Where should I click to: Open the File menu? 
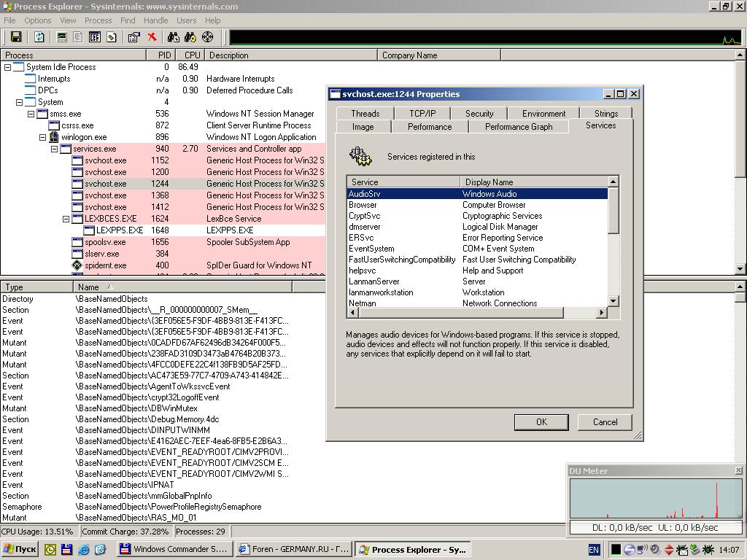click(9, 20)
